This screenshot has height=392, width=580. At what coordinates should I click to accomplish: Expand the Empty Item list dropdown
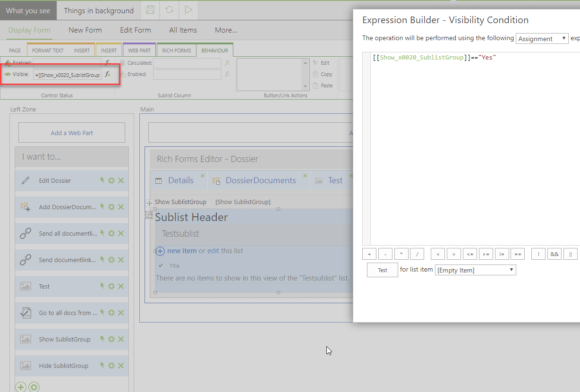point(476,270)
